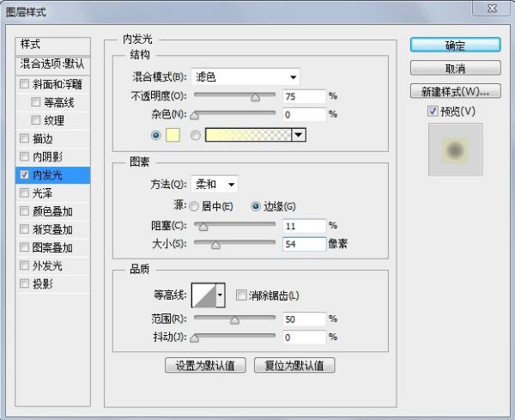
Task: Enable the 光泽 effect checkbox
Action: pos(24,192)
